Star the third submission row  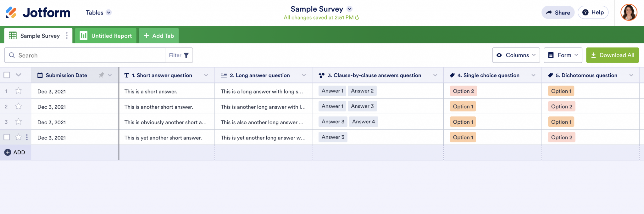(19, 122)
